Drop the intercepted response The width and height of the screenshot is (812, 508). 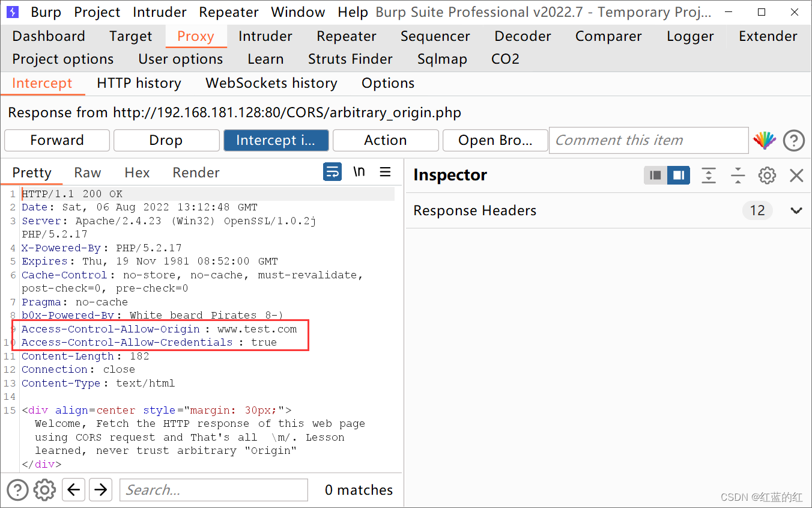tap(166, 140)
